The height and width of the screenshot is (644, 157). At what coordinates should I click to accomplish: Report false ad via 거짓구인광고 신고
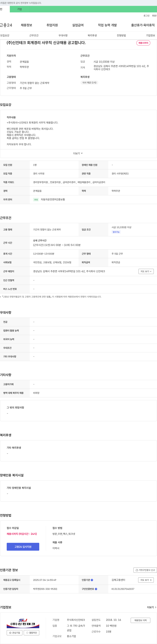tap(145, 570)
